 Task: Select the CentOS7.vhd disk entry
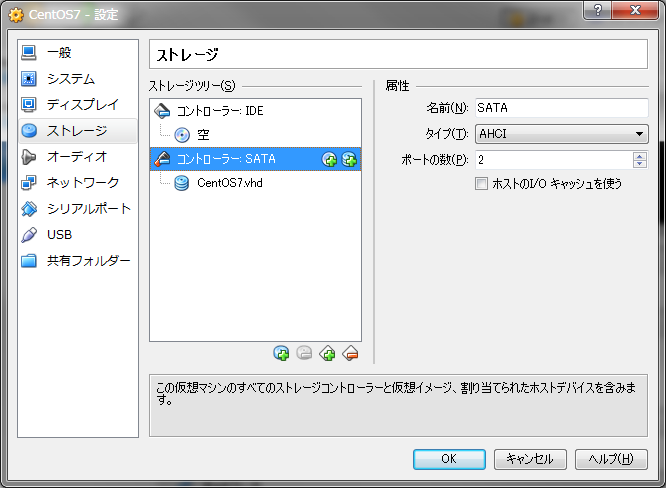click(x=255, y=183)
